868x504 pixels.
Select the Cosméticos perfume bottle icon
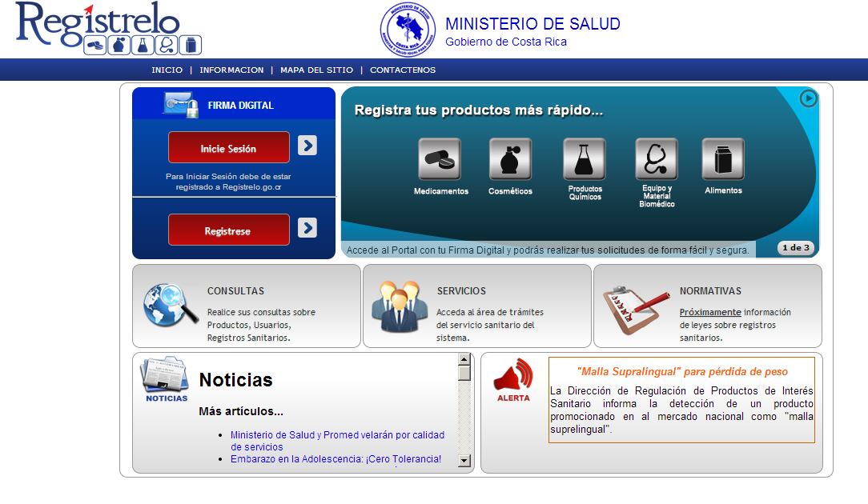point(510,159)
